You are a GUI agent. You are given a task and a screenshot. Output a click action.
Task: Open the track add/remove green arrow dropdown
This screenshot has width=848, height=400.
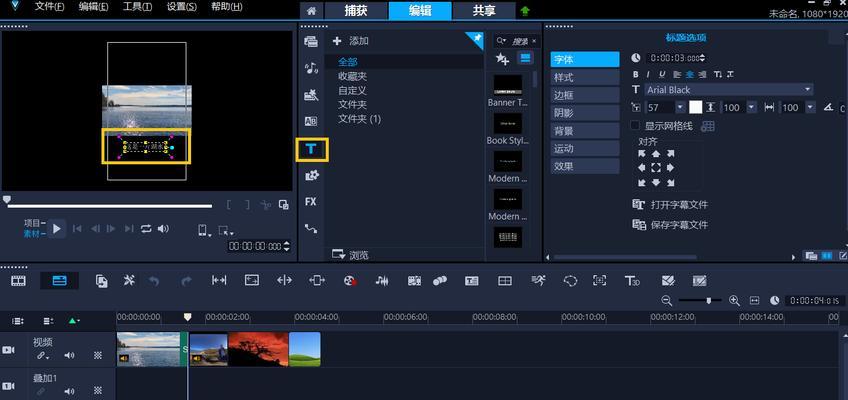point(74,321)
